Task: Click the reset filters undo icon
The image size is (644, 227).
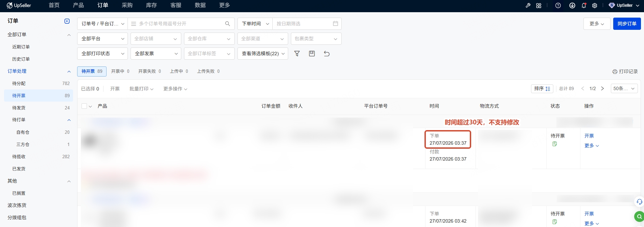Action: pyautogui.click(x=327, y=54)
